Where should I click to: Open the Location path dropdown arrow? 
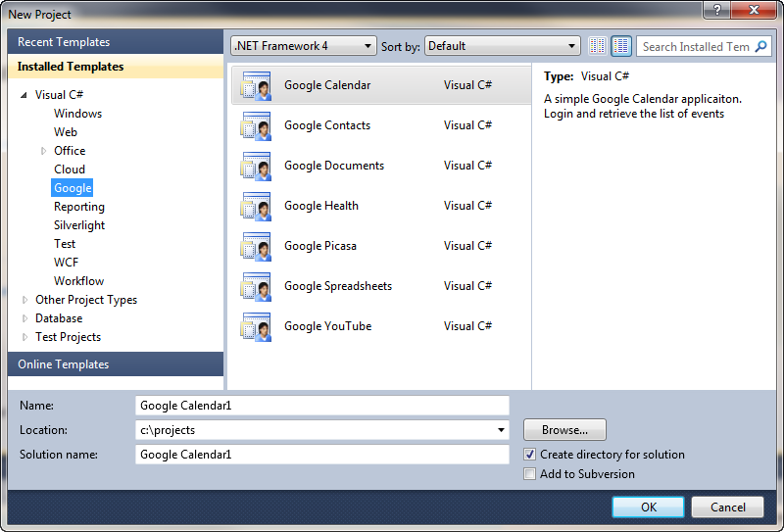[501, 430]
